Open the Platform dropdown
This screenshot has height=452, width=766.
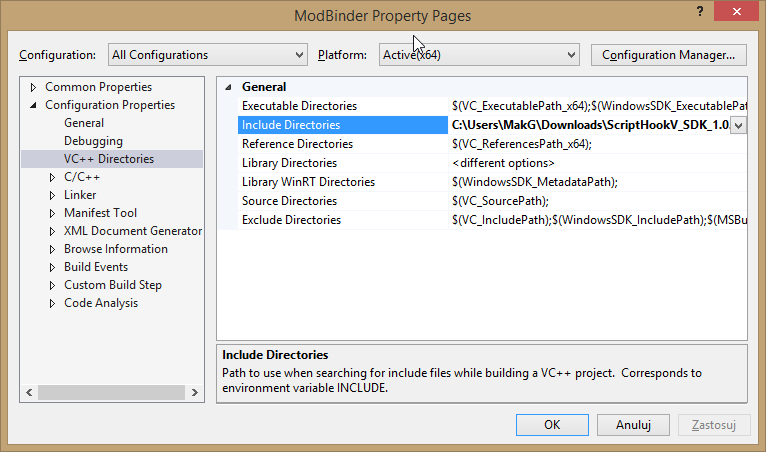477,55
